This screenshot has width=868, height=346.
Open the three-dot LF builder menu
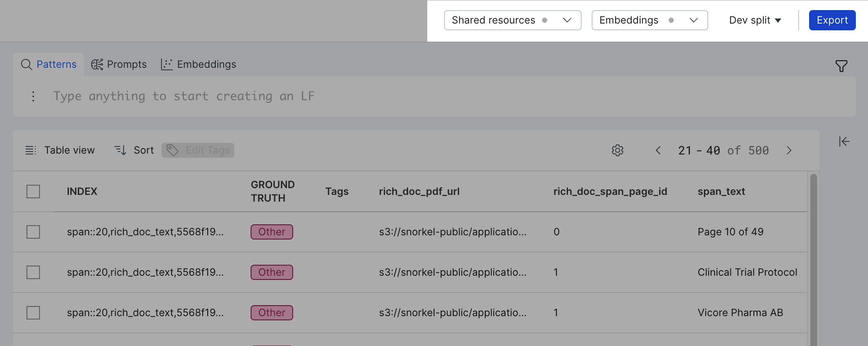(33, 96)
